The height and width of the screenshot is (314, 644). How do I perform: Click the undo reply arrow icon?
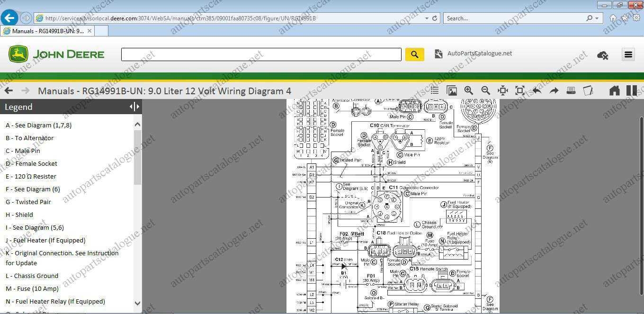click(x=537, y=90)
